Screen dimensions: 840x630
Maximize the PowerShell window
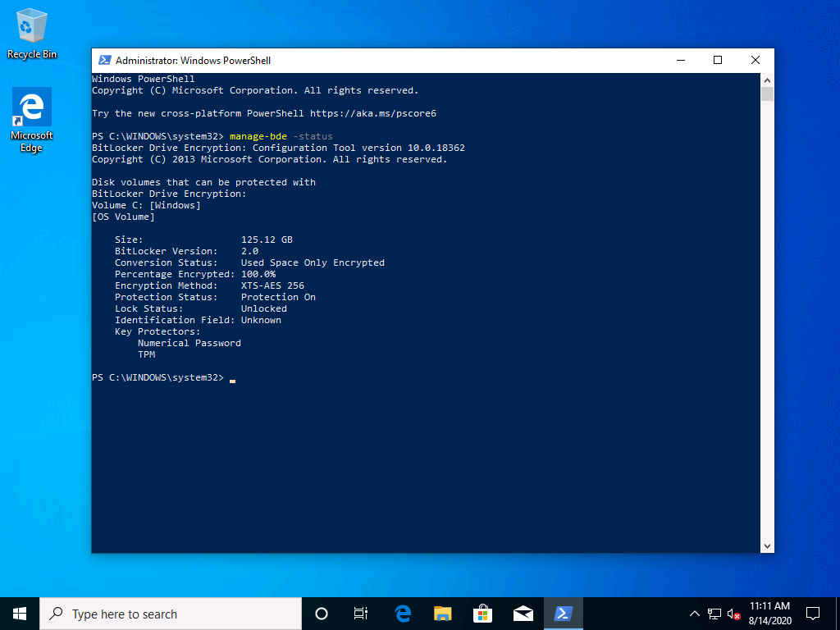point(718,61)
